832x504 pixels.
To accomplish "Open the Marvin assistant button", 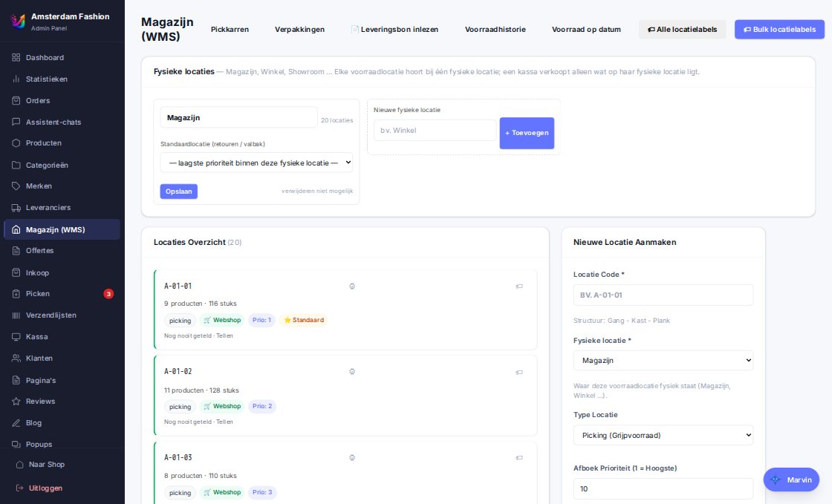I will 791,480.
